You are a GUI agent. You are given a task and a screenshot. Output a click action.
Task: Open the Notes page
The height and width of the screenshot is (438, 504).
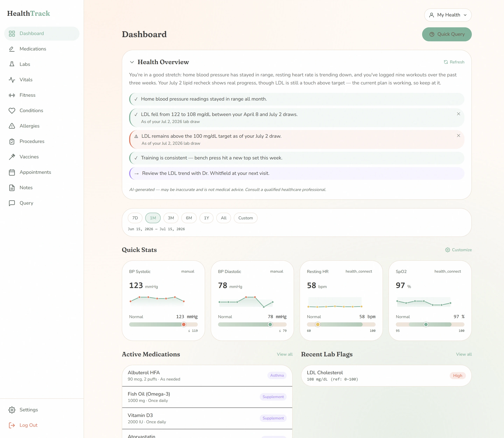coord(42,187)
